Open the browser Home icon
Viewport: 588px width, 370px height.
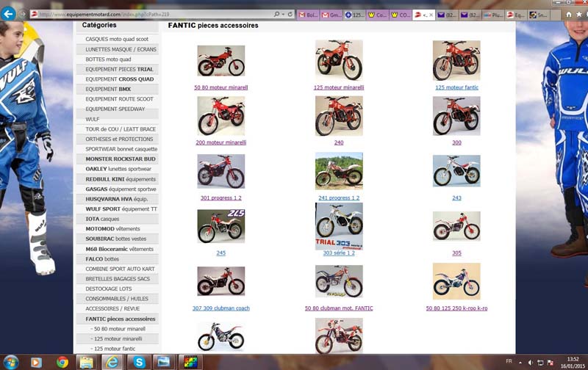tap(568, 14)
